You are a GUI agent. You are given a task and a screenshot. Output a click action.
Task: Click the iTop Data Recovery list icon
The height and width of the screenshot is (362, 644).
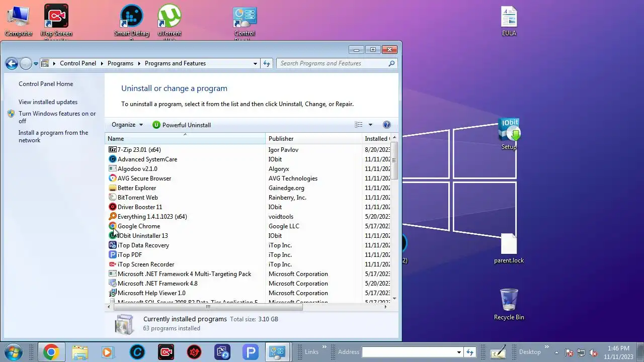click(113, 245)
